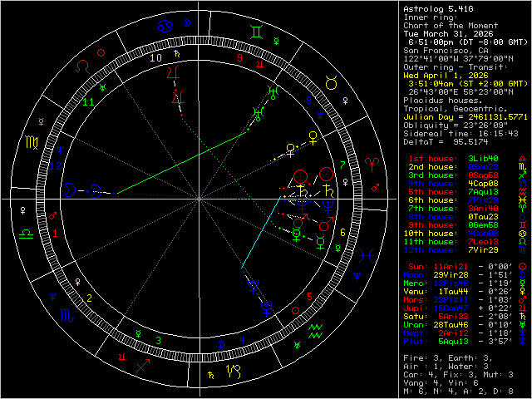This screenshot has height=399, width=532.
Task: Click the Scorpio glyph on the chart wheel
Action: pyautogui.click(x=65, y=315)
